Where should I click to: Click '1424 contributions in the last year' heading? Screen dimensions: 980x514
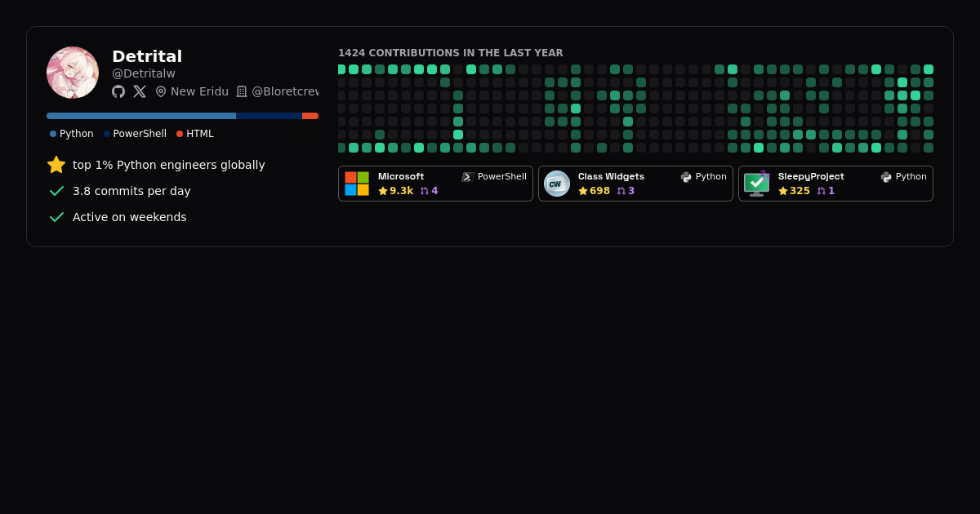pyautogui.click(x=451, y=53)
